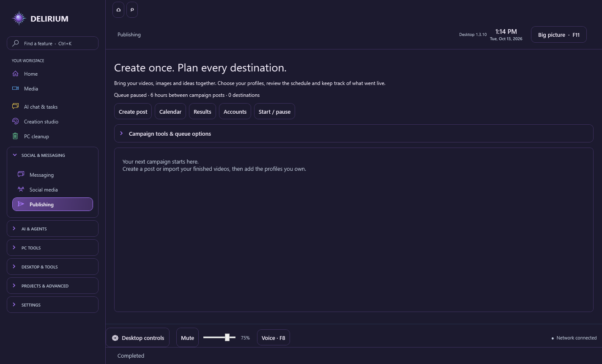Toggle Mute audio button
This screenshot has width=602, height=364.
[187, 338]
